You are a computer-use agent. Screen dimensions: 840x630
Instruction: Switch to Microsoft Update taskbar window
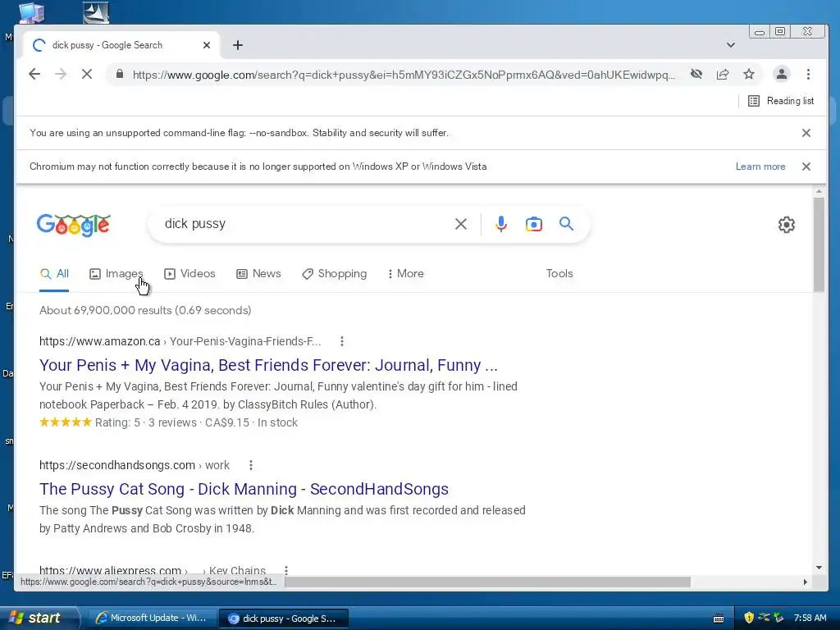(x=152, y=619)
